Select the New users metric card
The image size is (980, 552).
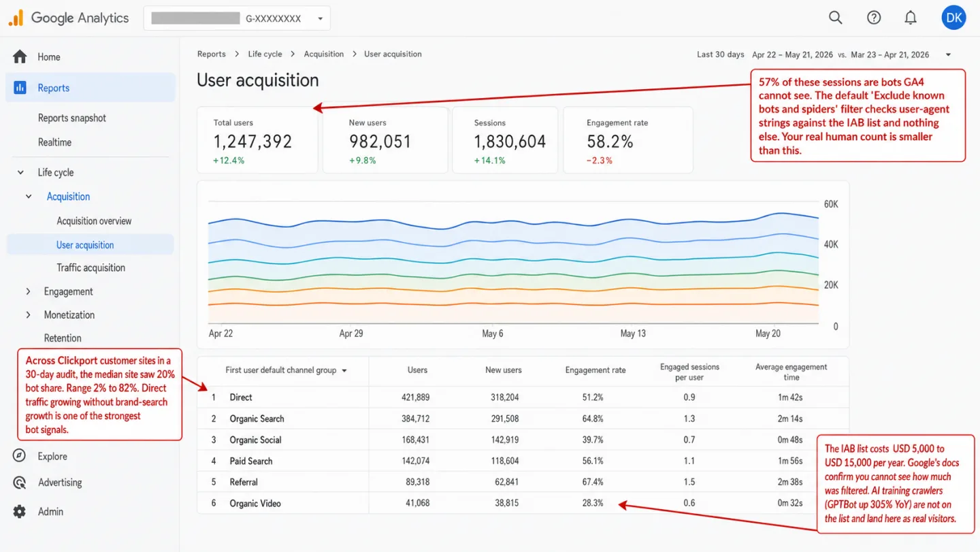pyautogui.click(x=385, y=140)
